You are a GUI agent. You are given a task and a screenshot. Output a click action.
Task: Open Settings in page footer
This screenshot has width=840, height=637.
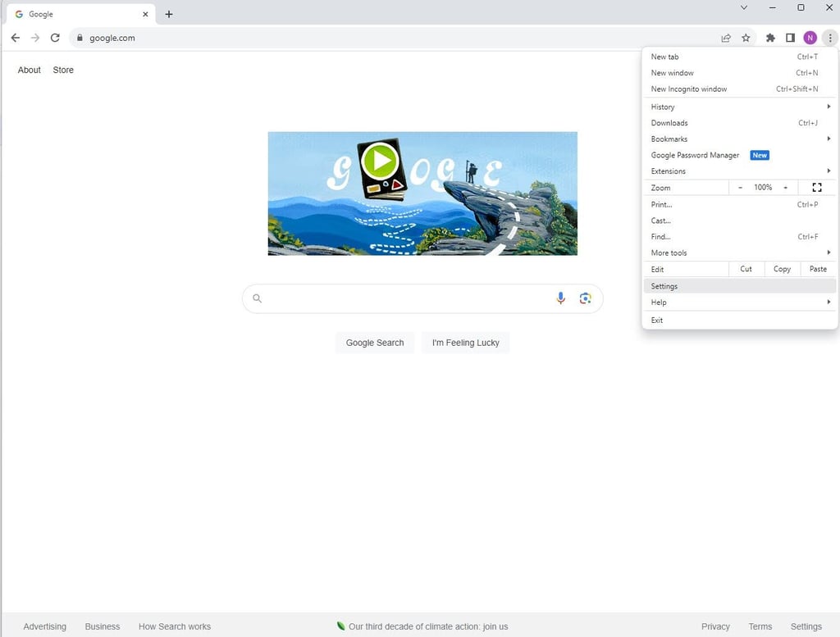[806, 626]
